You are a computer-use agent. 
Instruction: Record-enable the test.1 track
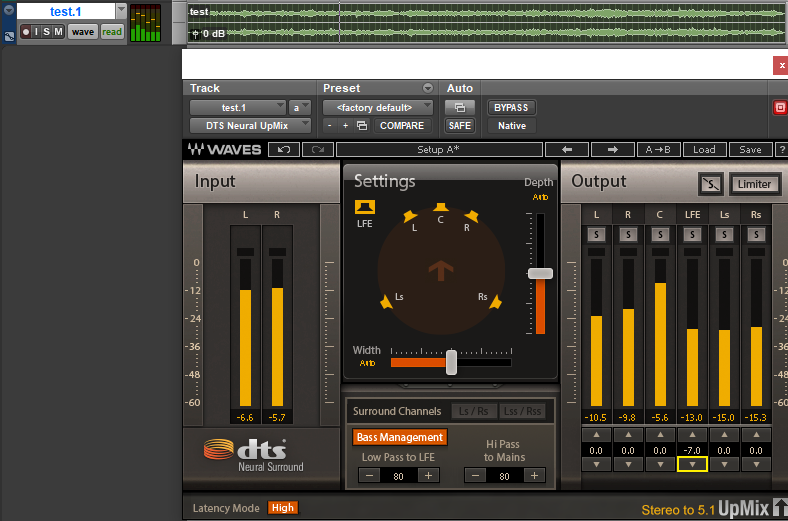pyautogui.click(x=26, y=32)
